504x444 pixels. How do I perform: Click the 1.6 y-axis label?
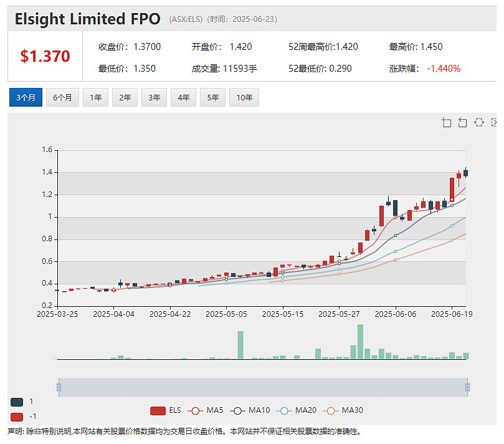[47, 150]
